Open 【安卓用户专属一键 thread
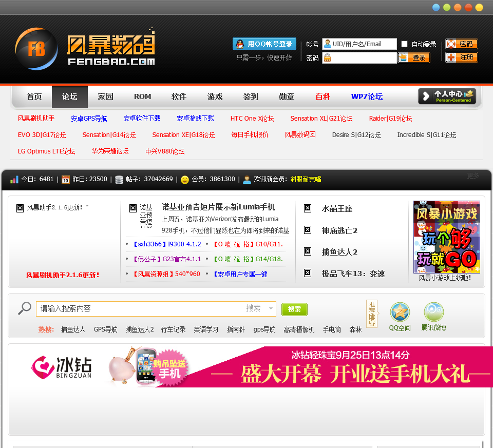Screen dimensions: 493x448 pos(240,274)
